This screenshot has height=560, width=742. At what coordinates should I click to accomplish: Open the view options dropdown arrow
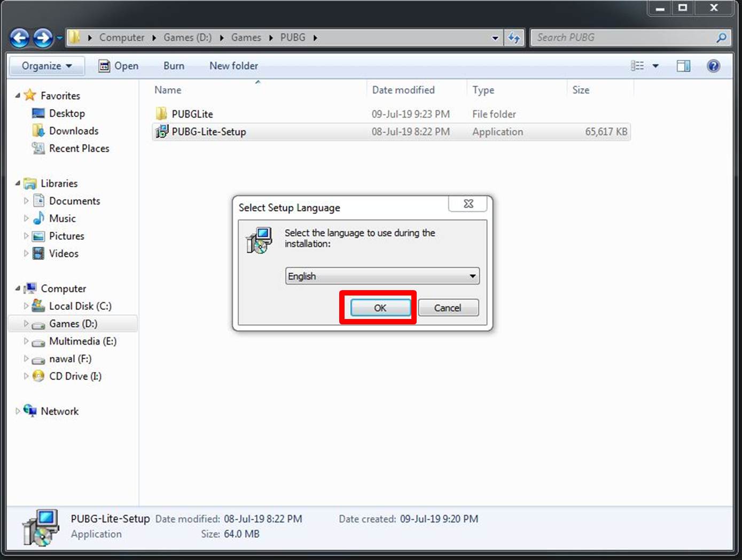655,66
